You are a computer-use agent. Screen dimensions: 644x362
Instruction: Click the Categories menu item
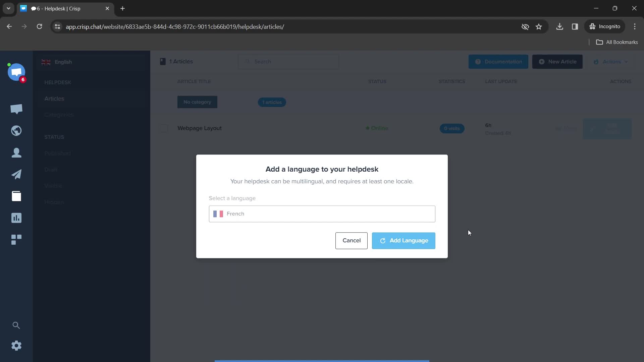(x=59, y=115)
